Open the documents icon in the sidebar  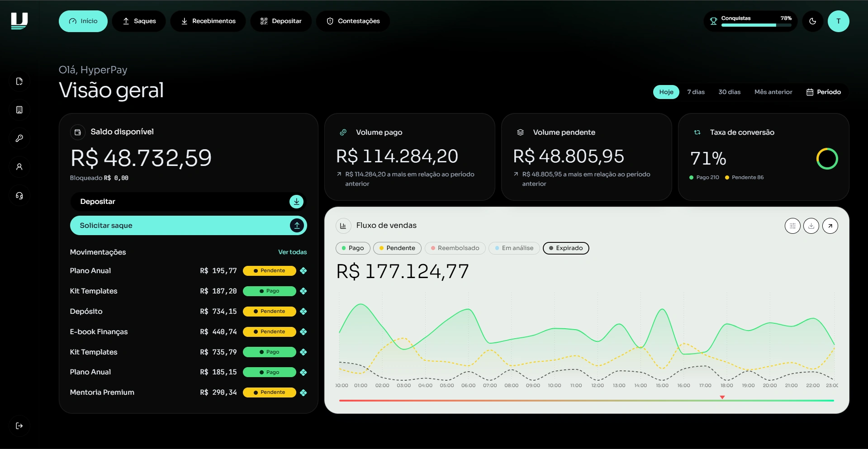click(19, 81)
